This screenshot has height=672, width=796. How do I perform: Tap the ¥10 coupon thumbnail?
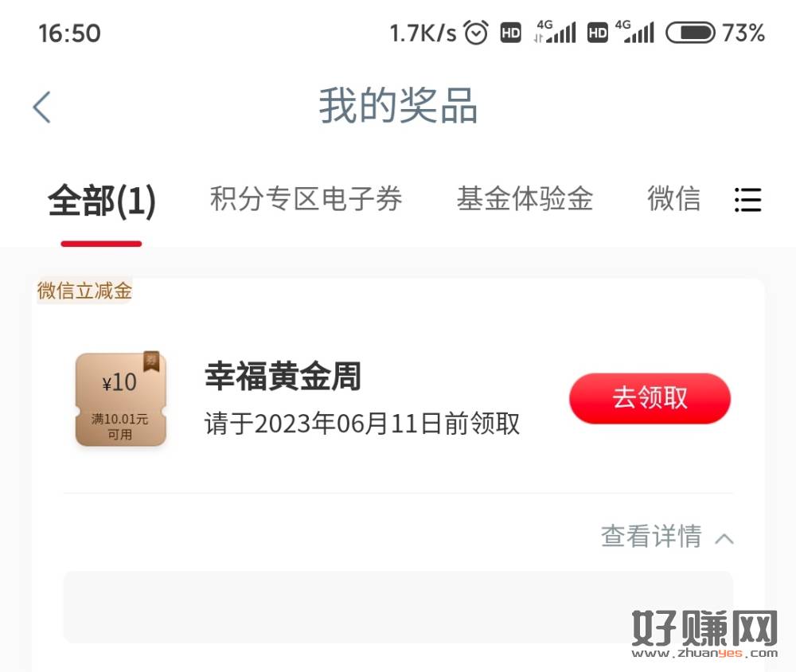coord(121,400)
